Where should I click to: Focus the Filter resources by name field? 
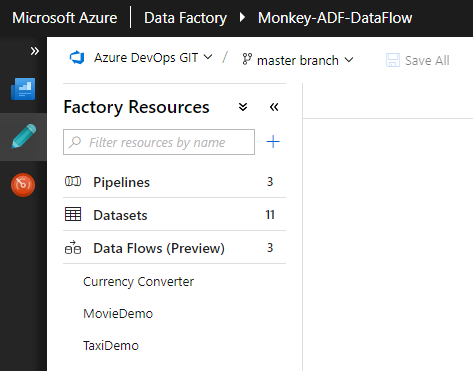159,142
